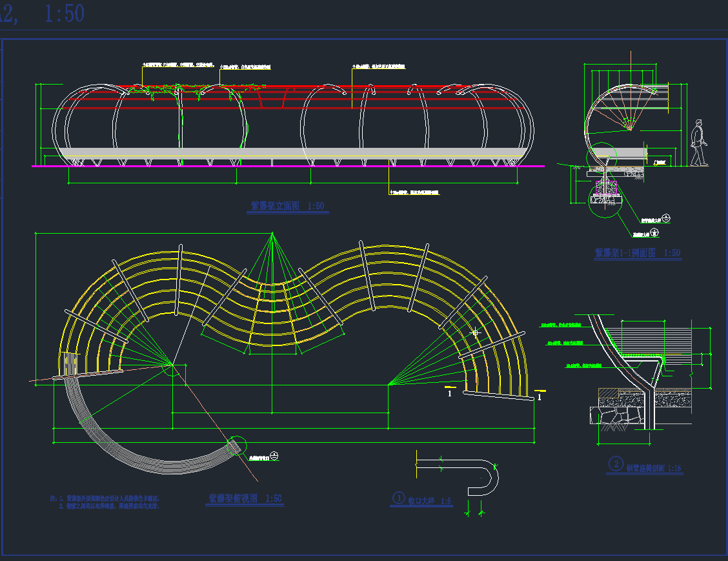Select the 紫藤架俯视图 1:50 title text

tap(245, 499)
